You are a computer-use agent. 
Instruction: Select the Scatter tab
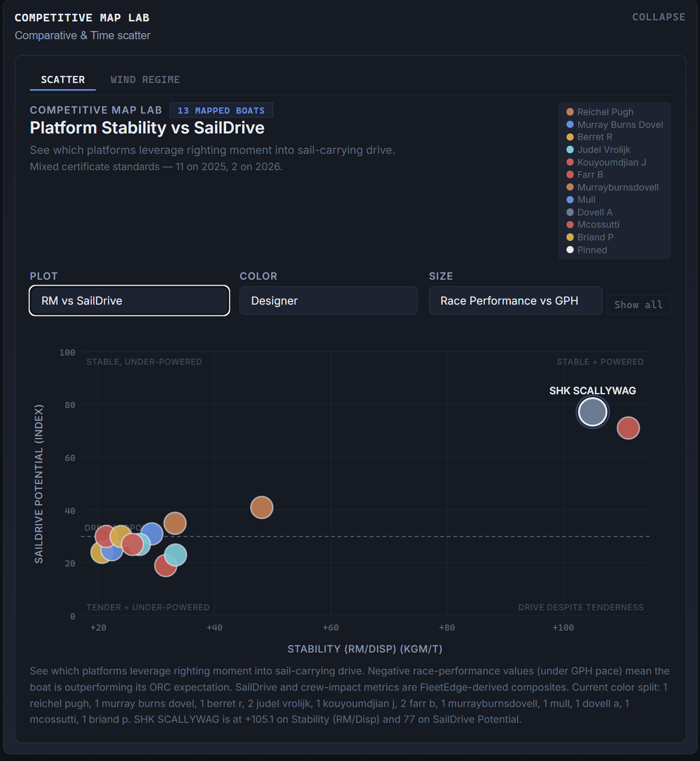click(63, 79)
